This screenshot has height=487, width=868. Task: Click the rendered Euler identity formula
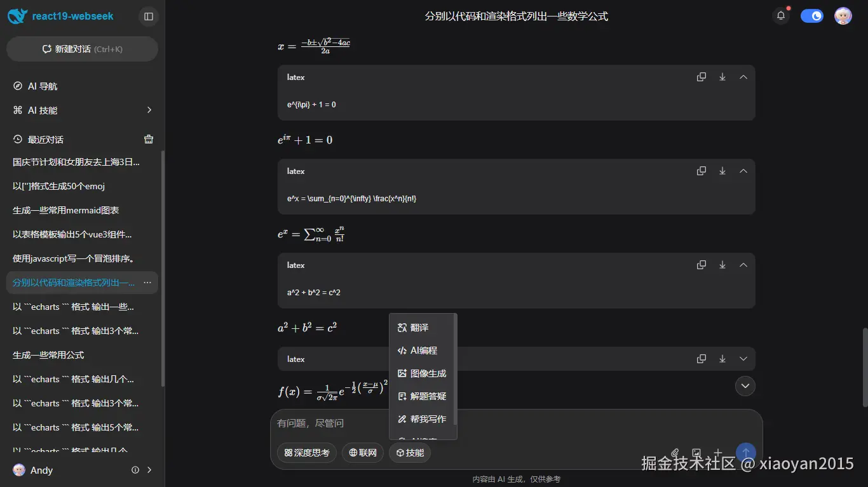pyautogui.click(x=305, y=139)
